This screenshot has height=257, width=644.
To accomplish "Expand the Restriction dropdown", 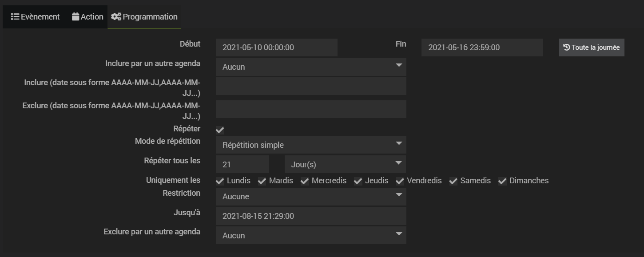I will tap(311, 197).
